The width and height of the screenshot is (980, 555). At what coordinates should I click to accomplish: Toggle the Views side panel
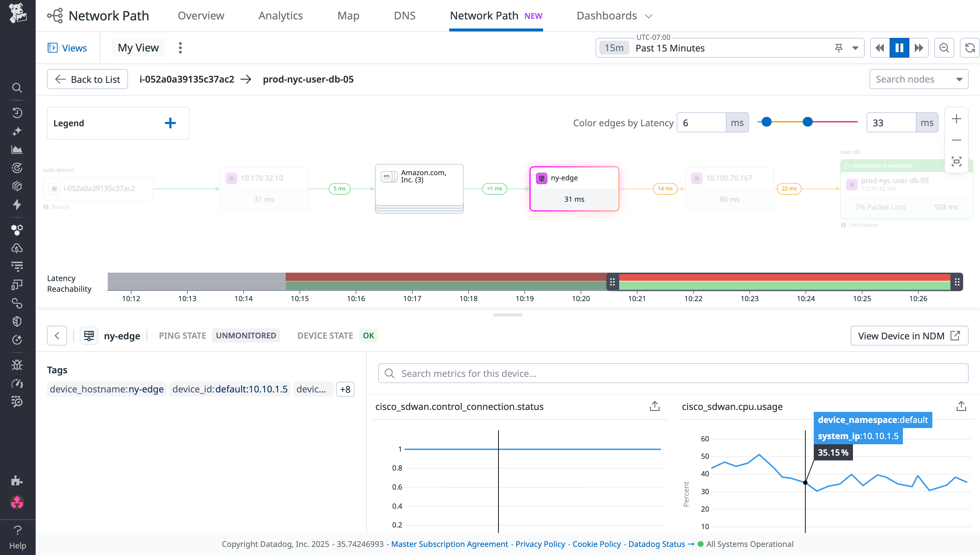pyautogui.click(x=67, y=48)
